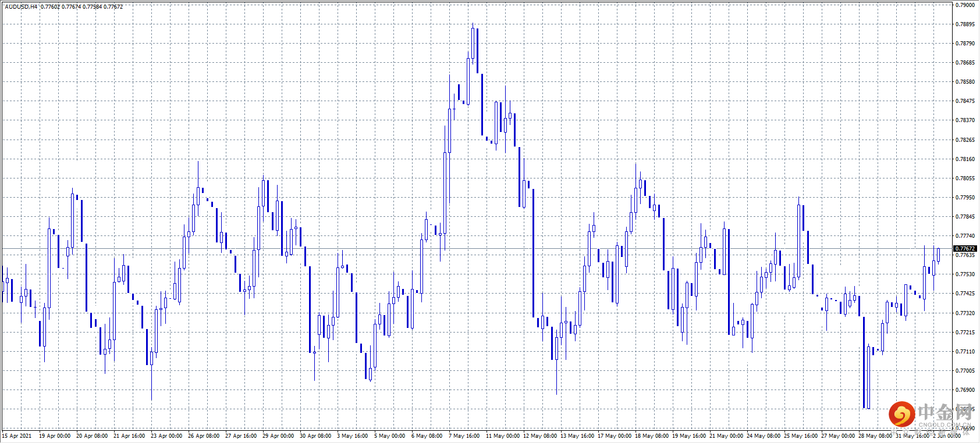Click the 15 Apr 2021 date label

click(17, 436)
